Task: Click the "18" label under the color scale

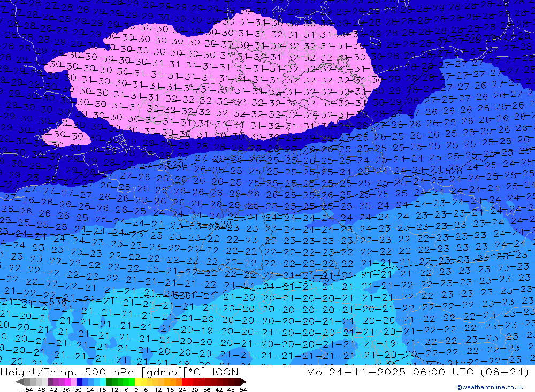Action: (x=170, y=390)
